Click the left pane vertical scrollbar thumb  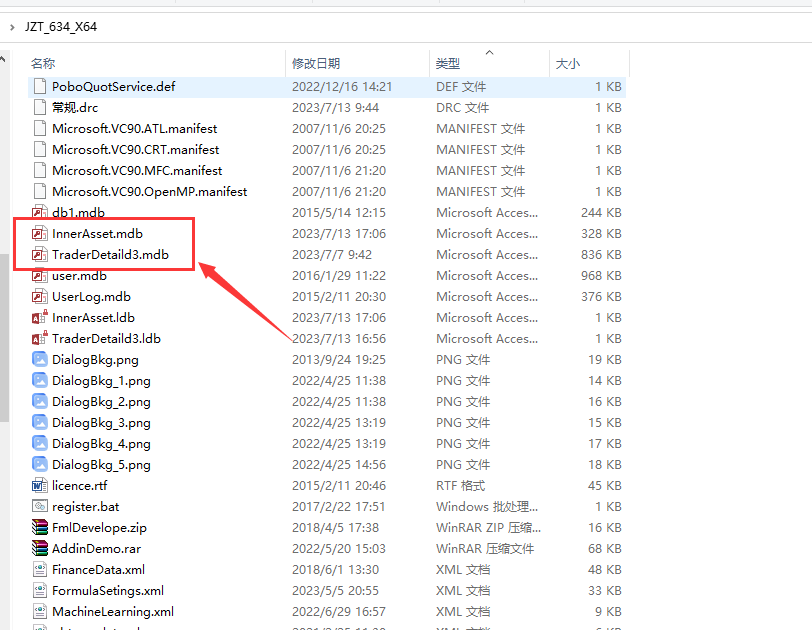coord(4,338)
